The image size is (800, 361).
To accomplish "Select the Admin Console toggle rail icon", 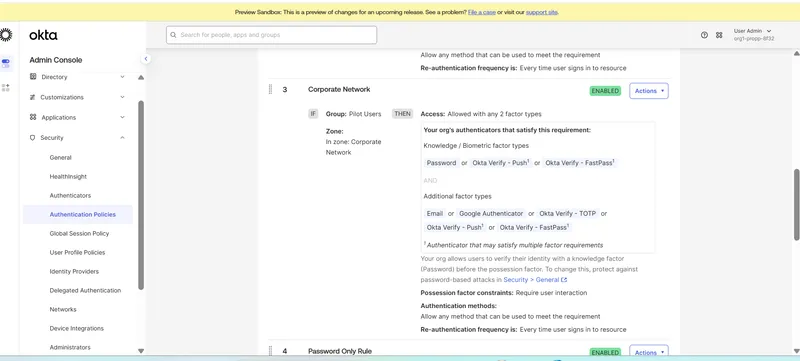I will coord(6,63).
